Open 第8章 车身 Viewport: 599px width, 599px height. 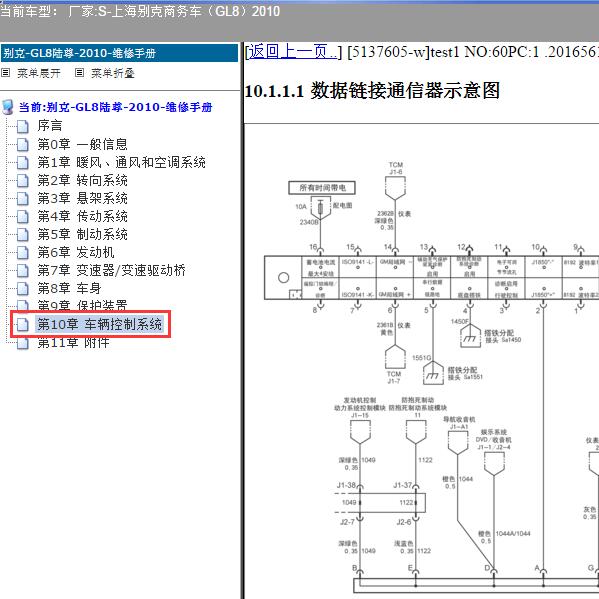click(69, 288)
